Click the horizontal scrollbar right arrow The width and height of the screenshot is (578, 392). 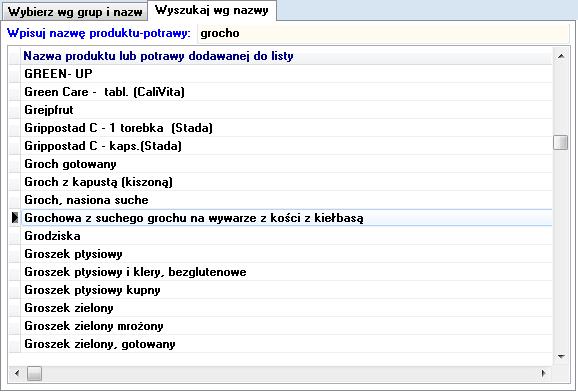pyautogui.click(x=544, y=373)
